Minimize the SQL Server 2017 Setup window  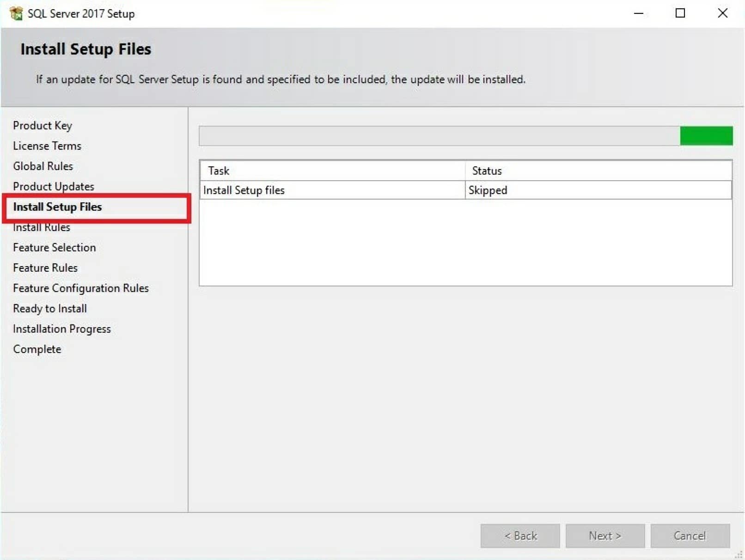coord(639,13)
